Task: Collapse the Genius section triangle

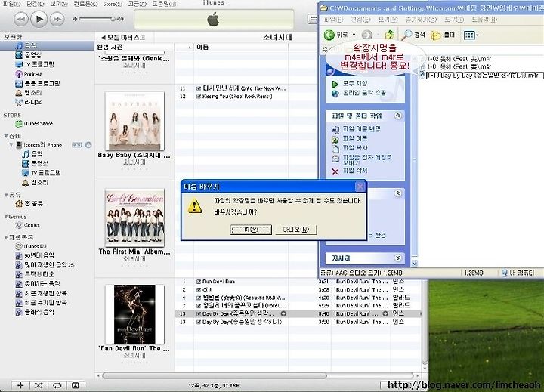Action: pyautogui.click(x=6, y=217)
